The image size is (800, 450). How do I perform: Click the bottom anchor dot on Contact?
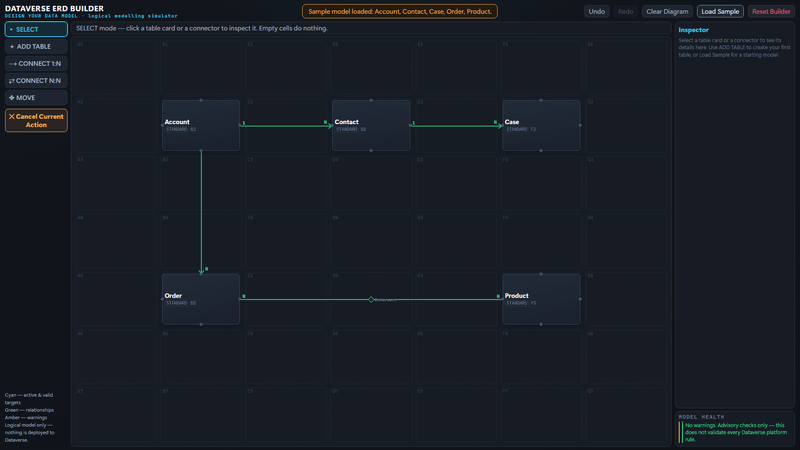click(x=371, y=151)
